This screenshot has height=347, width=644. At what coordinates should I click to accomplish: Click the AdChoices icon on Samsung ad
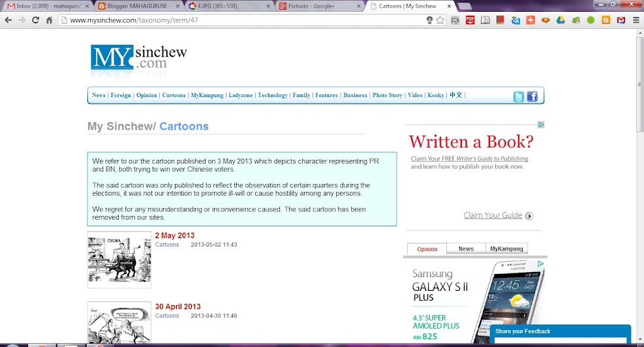540,264
